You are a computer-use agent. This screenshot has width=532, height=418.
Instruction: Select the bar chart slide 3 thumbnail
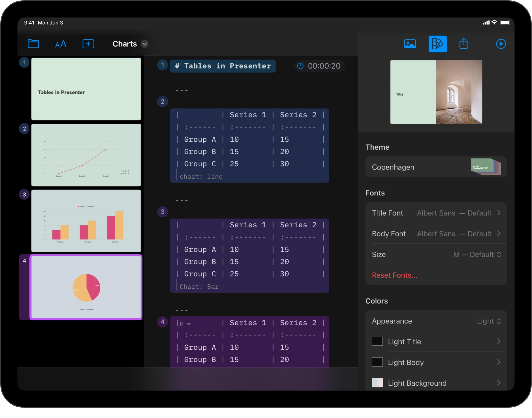86,221
